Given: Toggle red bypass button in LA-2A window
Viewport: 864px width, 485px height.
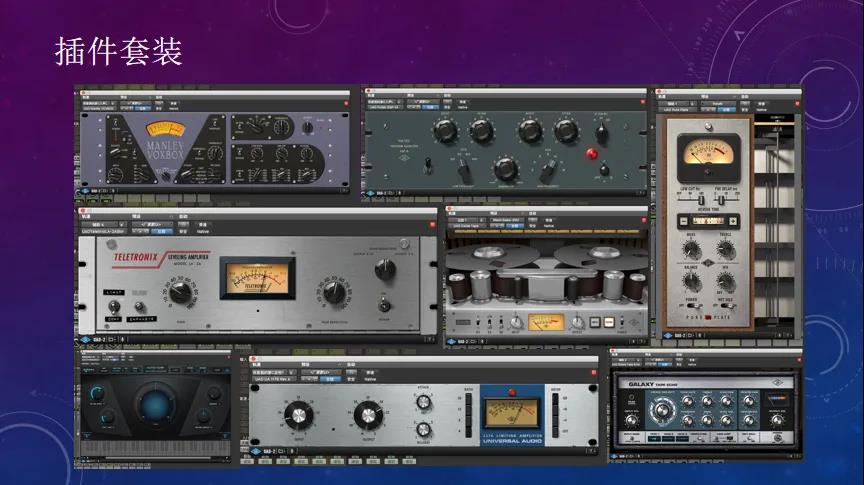Looking at the screenshot, I should tap(432, 224).
